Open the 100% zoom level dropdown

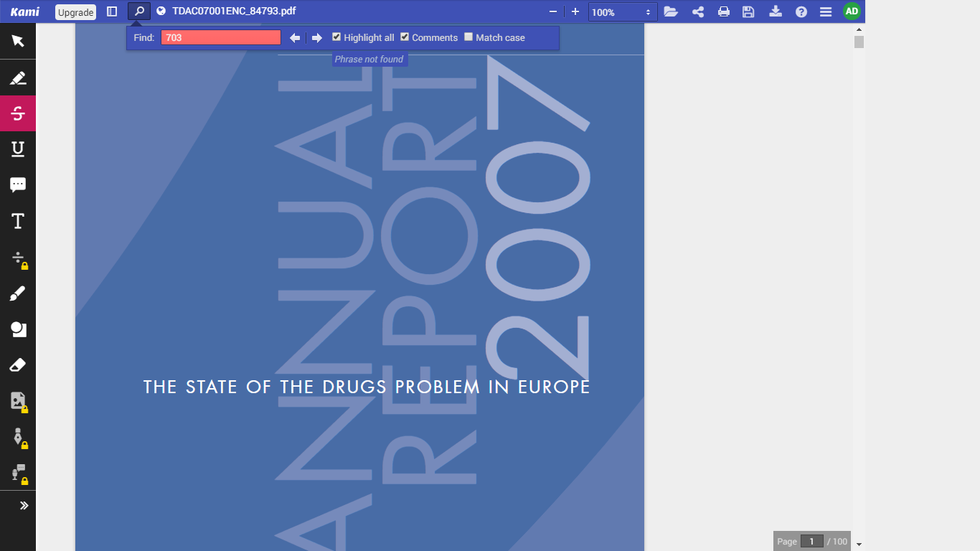623,12
